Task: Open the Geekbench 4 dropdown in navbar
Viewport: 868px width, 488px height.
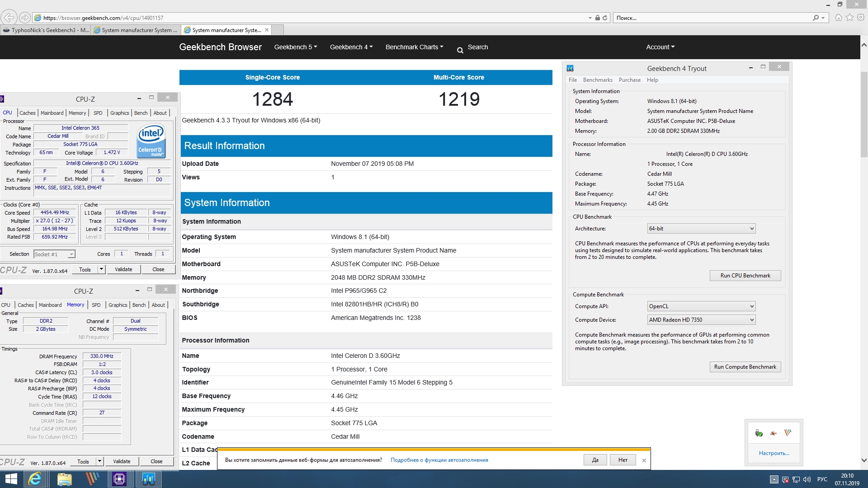Action: 351,47
